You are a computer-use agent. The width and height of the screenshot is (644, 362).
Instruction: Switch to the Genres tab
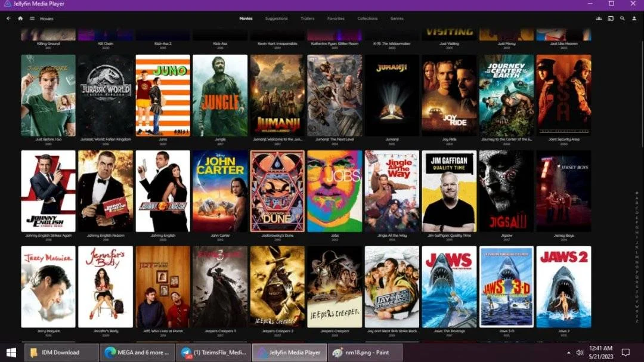point(397,18)
